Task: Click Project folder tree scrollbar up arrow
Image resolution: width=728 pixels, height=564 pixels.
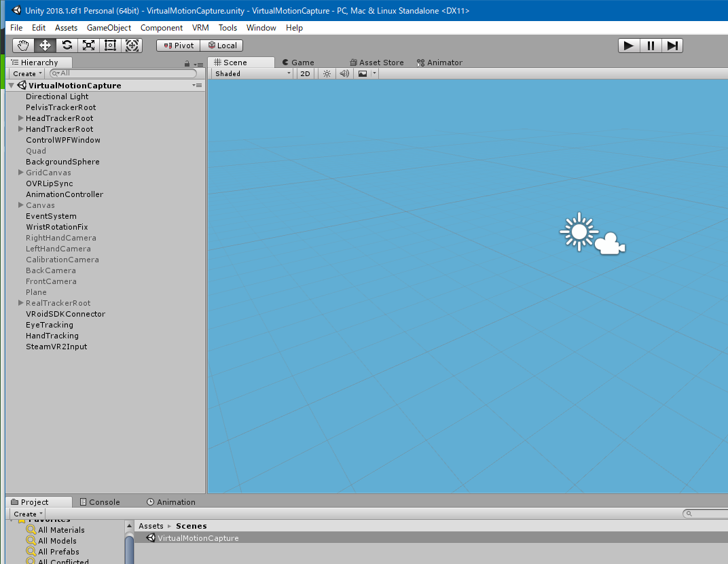Action: 129,525
